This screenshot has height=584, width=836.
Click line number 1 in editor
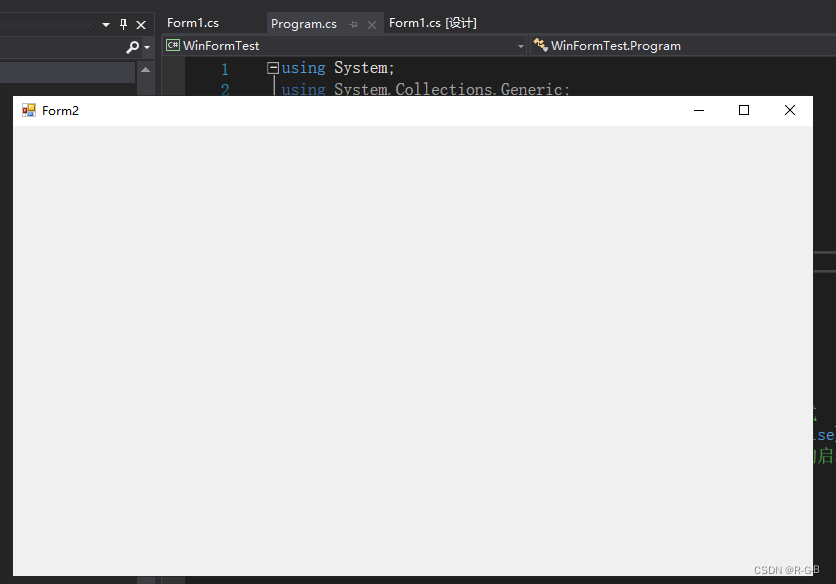[225, 69]
